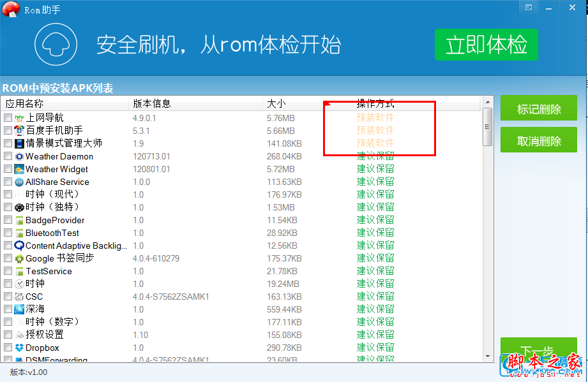The width and height of the screenshot is (588, 382).
Task: Select the 时钟（现代）row name
Action: pos(52,195)
